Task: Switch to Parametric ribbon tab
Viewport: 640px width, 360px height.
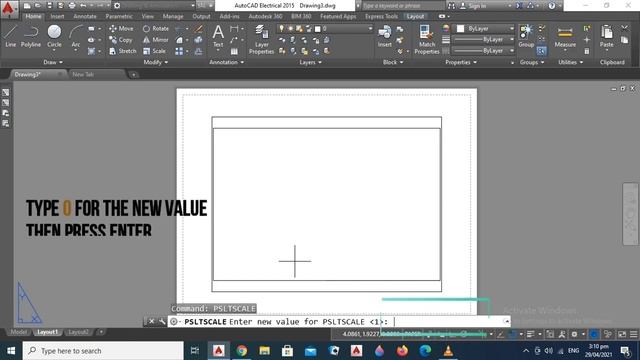Action: pos(119,16)
